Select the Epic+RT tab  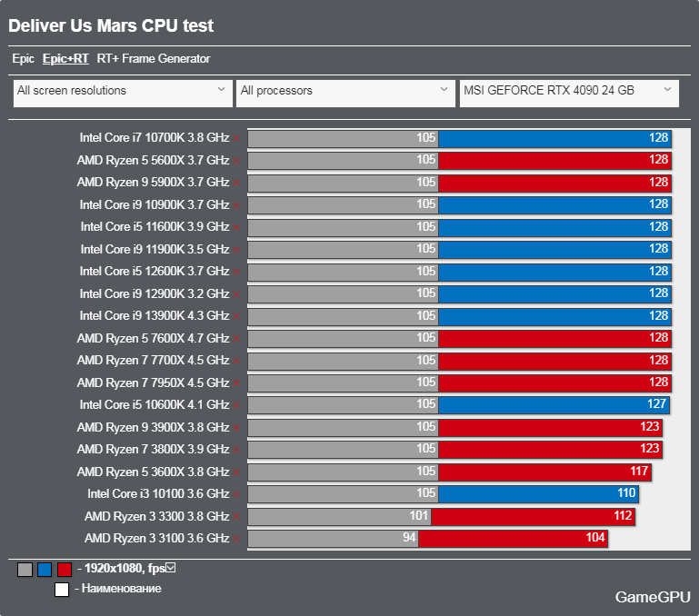65,59
